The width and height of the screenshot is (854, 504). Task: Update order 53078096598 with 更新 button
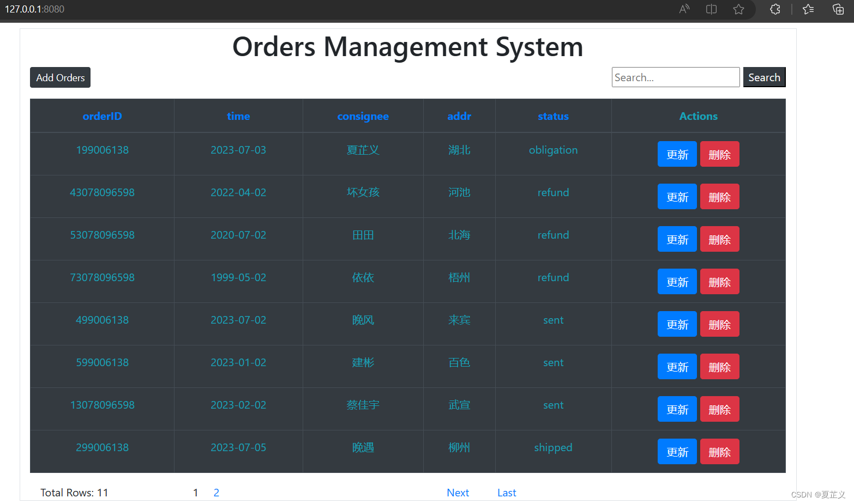[x=677, y=239]
